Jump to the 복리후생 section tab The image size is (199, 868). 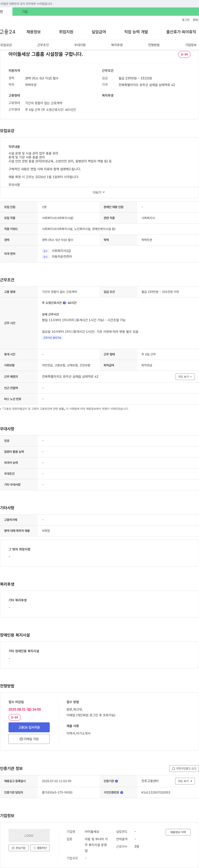pos(117,45)
